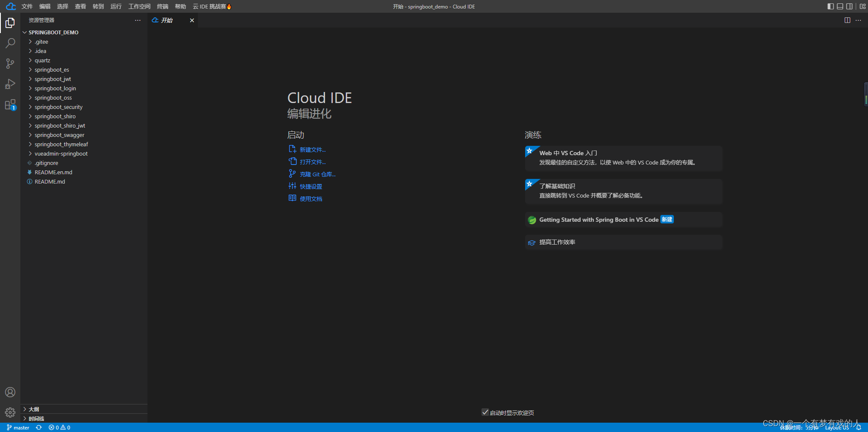868x432 pixels.
Task: Open 了解基础知识 walkthrough card
Action: click(623, 191)
